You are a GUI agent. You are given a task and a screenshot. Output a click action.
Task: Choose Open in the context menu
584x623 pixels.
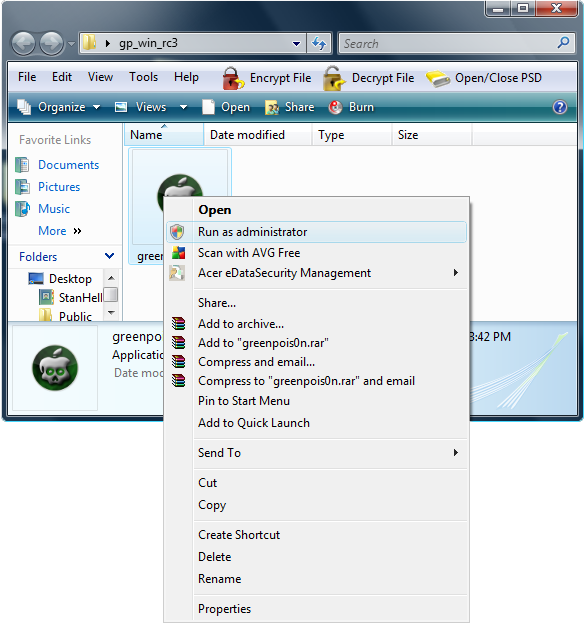coord(317,210)
